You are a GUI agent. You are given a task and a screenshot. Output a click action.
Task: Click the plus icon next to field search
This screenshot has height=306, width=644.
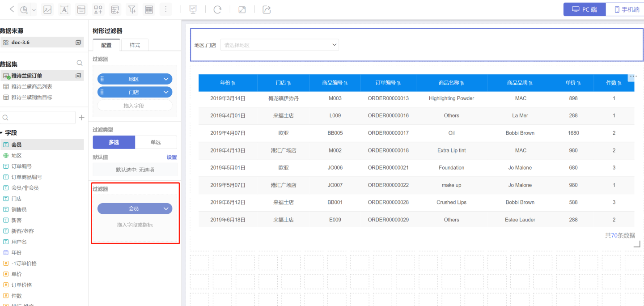point(81,118)
